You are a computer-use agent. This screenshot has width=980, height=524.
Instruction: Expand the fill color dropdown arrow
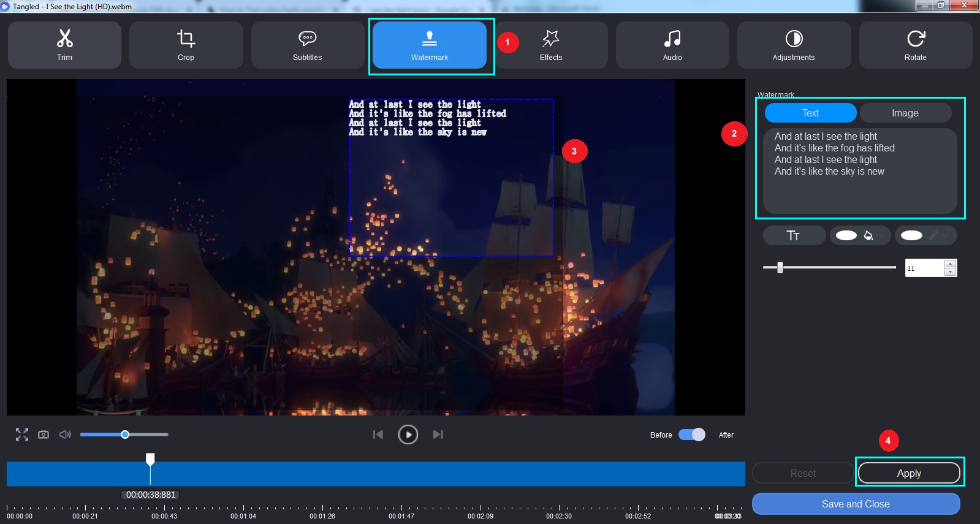(881, 235)
